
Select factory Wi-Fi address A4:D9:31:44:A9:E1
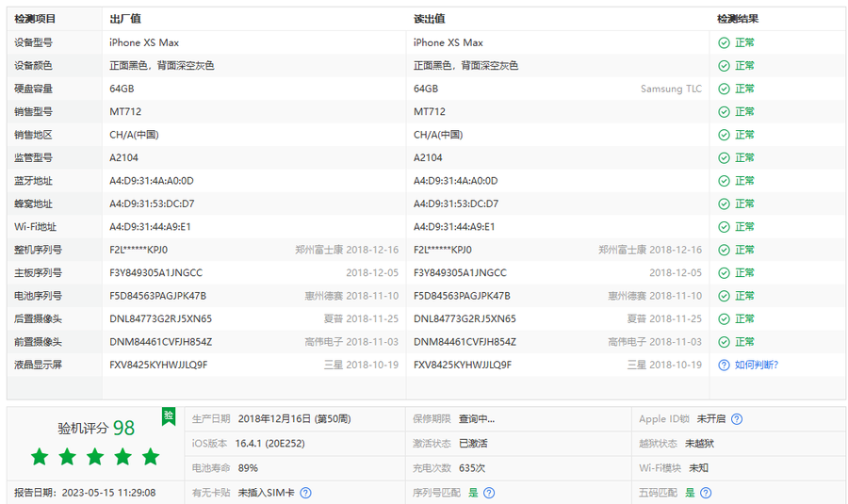(x=150, y=227)
